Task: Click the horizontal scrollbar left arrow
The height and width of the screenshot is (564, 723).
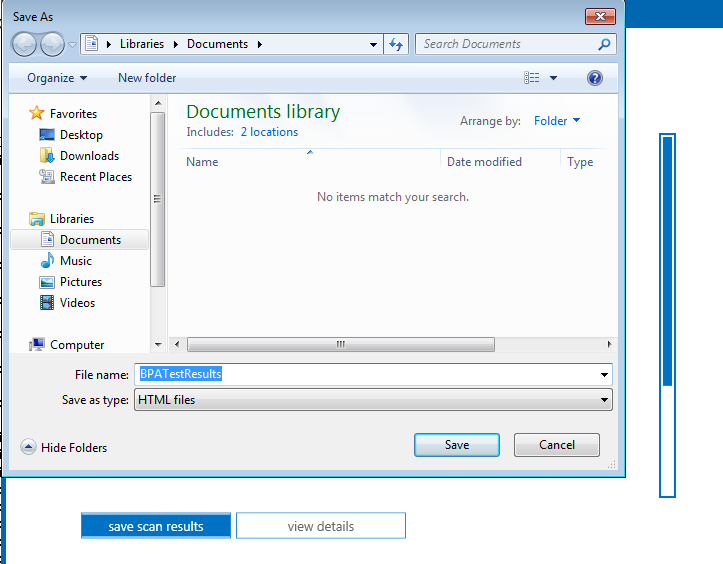Action: click(177, 344)
